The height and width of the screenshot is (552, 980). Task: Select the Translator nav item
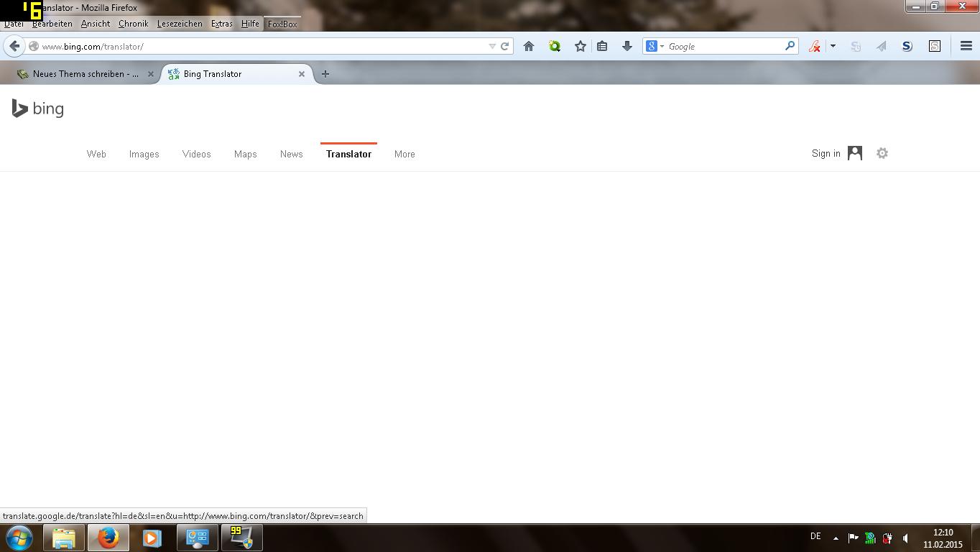[348, 154]
